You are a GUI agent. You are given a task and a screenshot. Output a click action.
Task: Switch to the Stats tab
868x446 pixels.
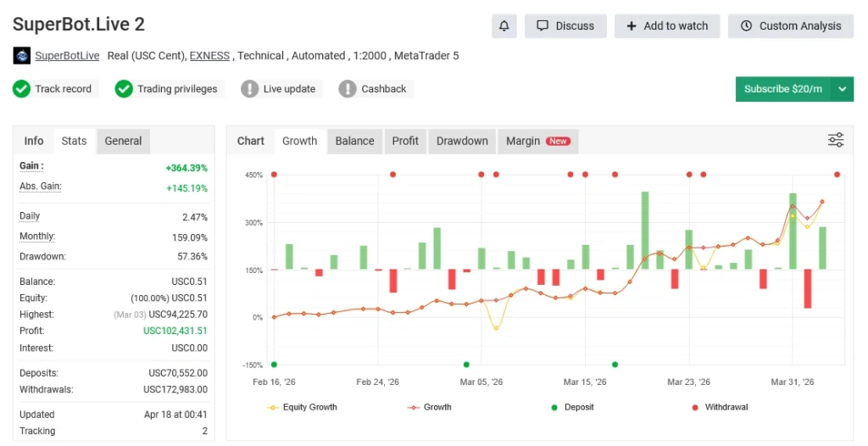(x=75, y=141)
